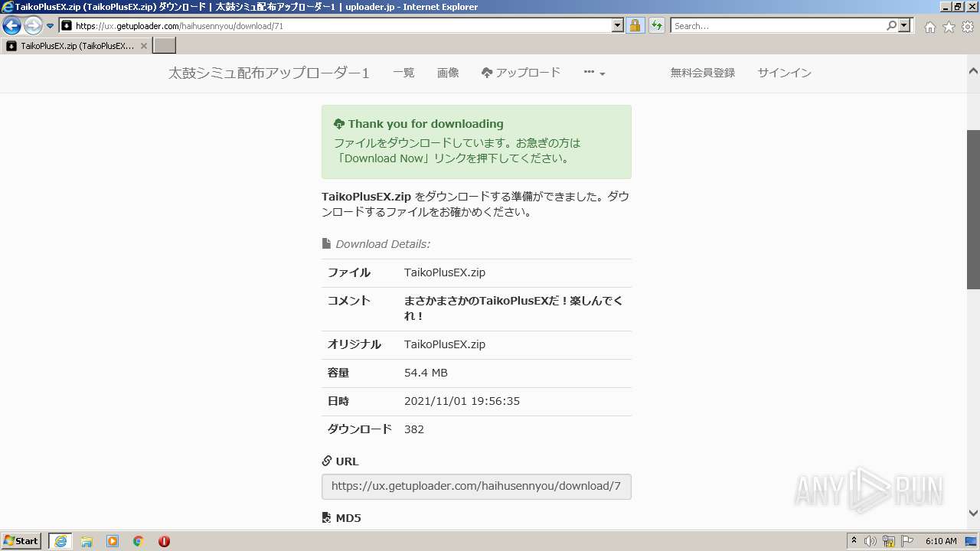Click 無料会員登録 link
This screenshot has height=551, width=980.
703,73
